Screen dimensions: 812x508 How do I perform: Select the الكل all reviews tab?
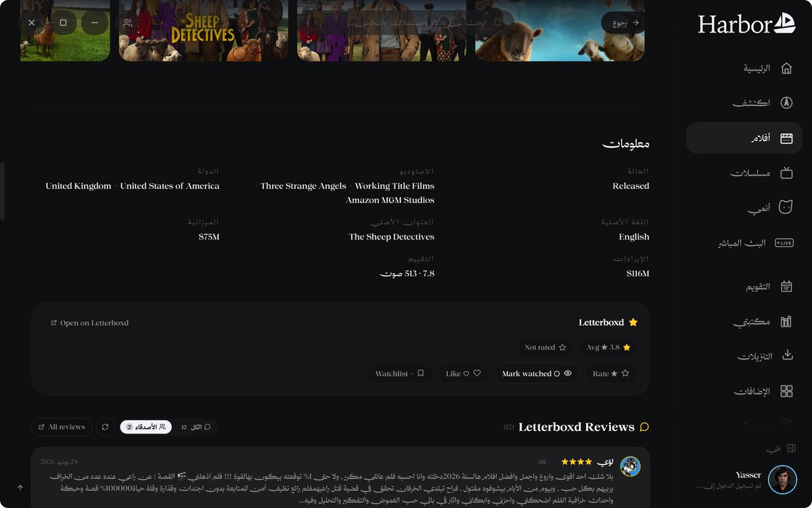click(x=196, y=427)
